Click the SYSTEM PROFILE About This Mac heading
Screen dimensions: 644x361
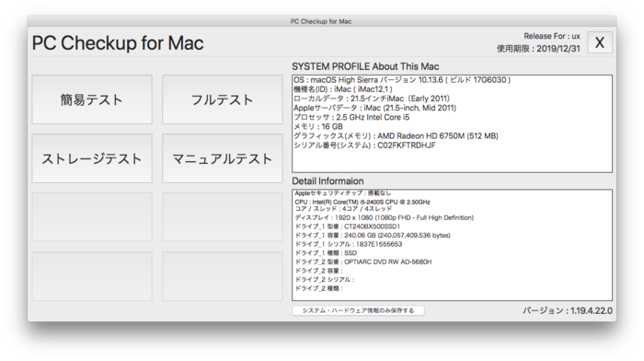pos(365,66)
